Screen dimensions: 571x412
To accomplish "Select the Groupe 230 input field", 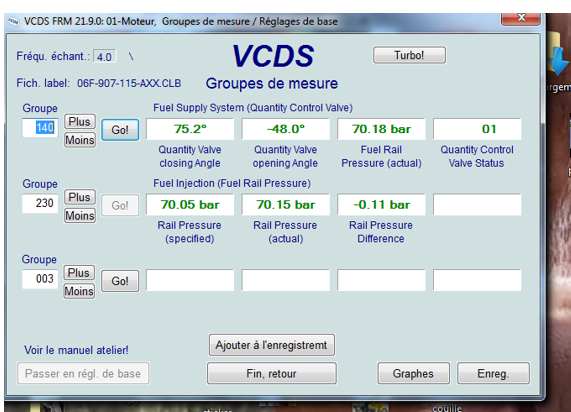I will (x=40, y=203).
